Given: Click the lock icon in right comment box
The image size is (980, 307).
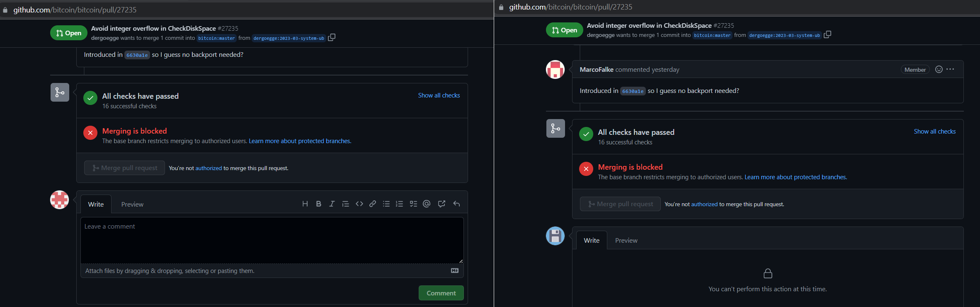Looking at the screenshot, I should tap(768, 273).
